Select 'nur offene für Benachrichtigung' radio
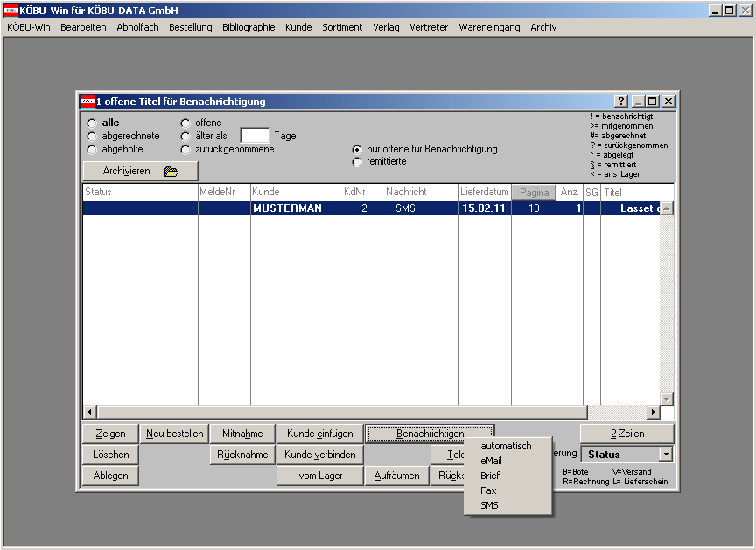 pos(357,149)
